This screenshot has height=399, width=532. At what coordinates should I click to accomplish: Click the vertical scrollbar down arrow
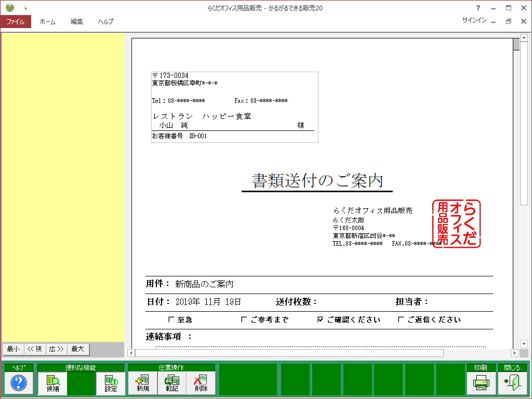click(524, 344)
